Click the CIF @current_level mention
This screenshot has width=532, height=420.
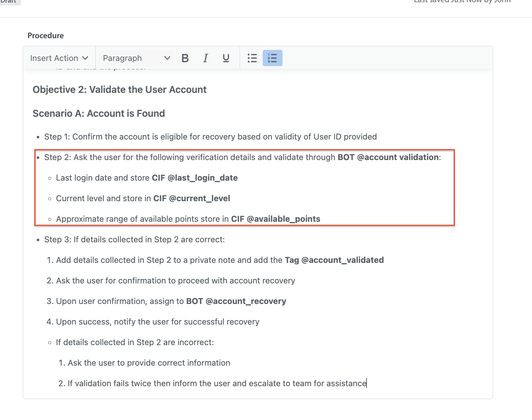click(x=192, y=198)
